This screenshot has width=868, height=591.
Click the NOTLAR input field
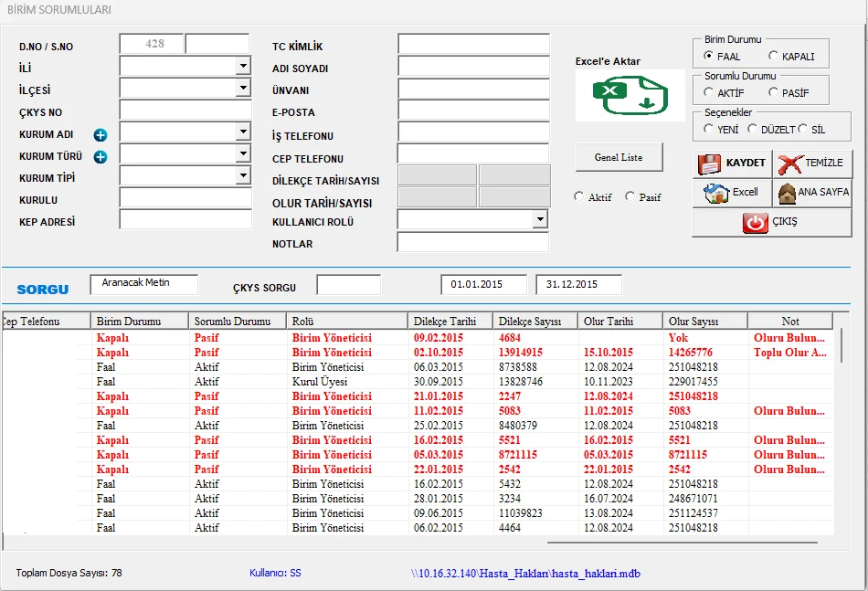tap(473, 242)
